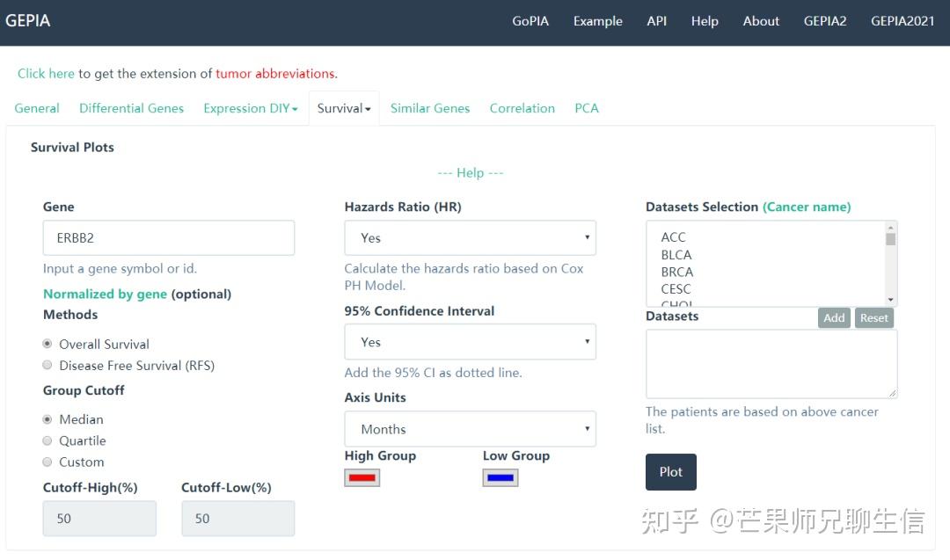Click the Gene input field
The width and height of the screenshot is (950, 560).
pyautogui.click(x=168, y=238)
